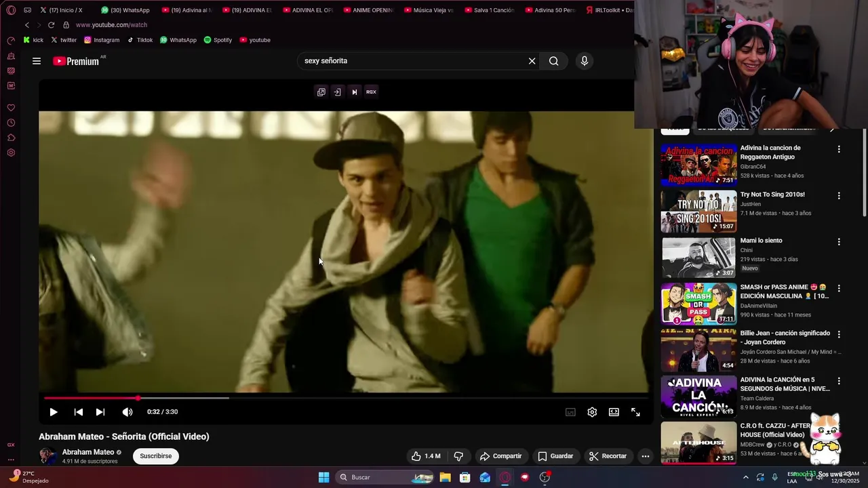Pop out the video in detached window
This screenshot has width=868, height=488.
click(x=321, y=92)
